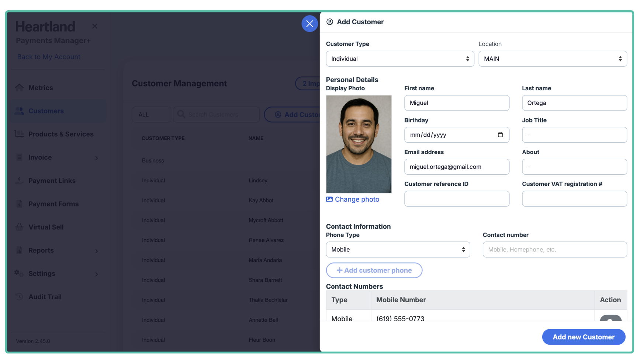Click the Add new Customer button

coord(583,337)
